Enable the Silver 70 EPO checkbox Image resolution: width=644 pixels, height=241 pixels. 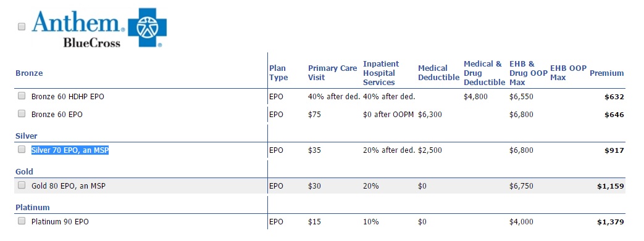tap(22, 150)
